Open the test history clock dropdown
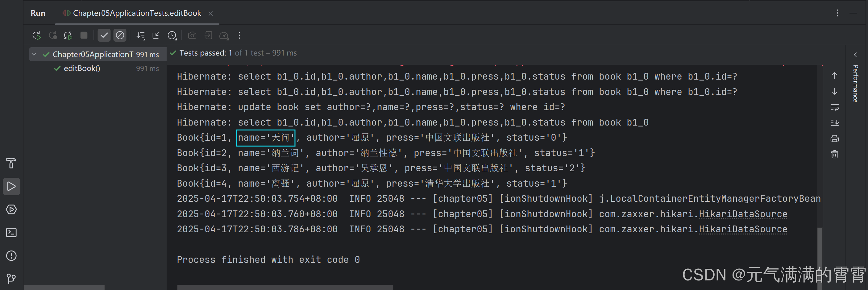Screen dimensions: 868x290 point(172,35)
